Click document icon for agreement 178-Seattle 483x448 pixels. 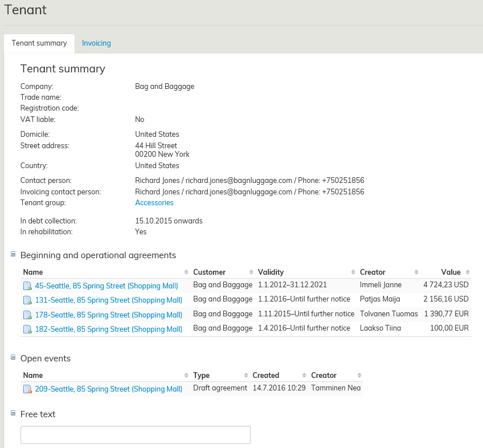coord(27,315)
